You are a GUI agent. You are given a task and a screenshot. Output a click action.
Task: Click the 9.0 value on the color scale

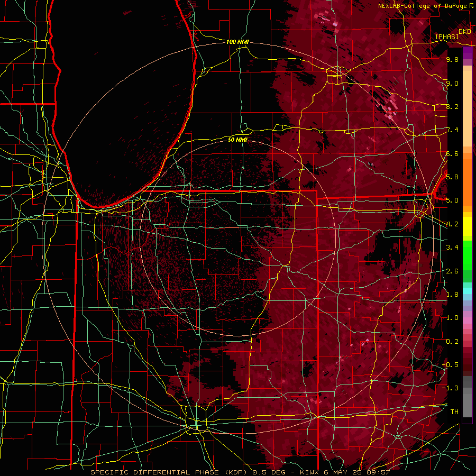tap(452, 83)
